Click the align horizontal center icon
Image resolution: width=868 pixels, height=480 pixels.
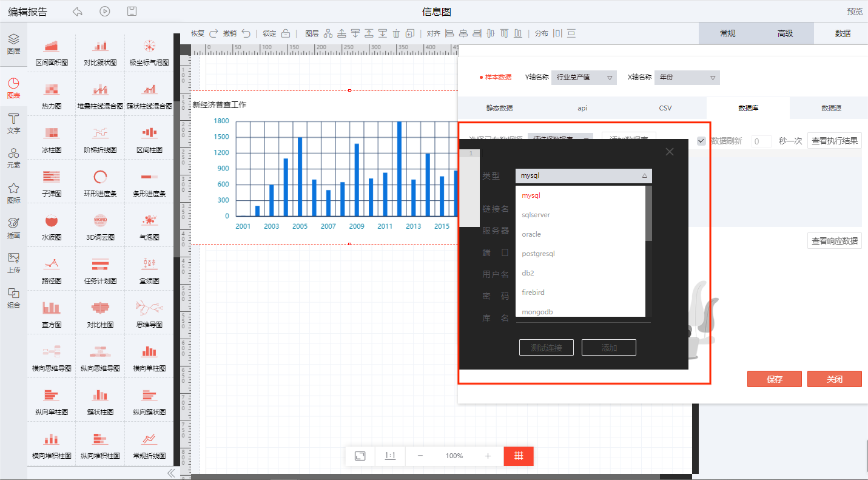point(463,33)
